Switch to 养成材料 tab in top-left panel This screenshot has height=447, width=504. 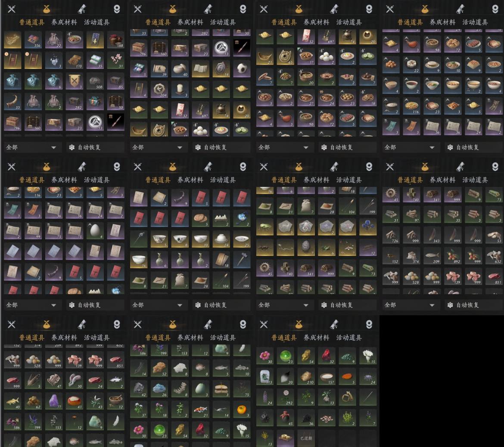[x=64, y=22]
